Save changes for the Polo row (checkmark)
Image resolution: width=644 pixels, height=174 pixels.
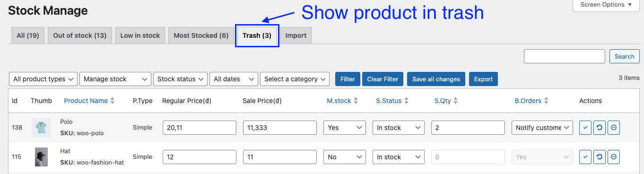click(x=585, y=128)
